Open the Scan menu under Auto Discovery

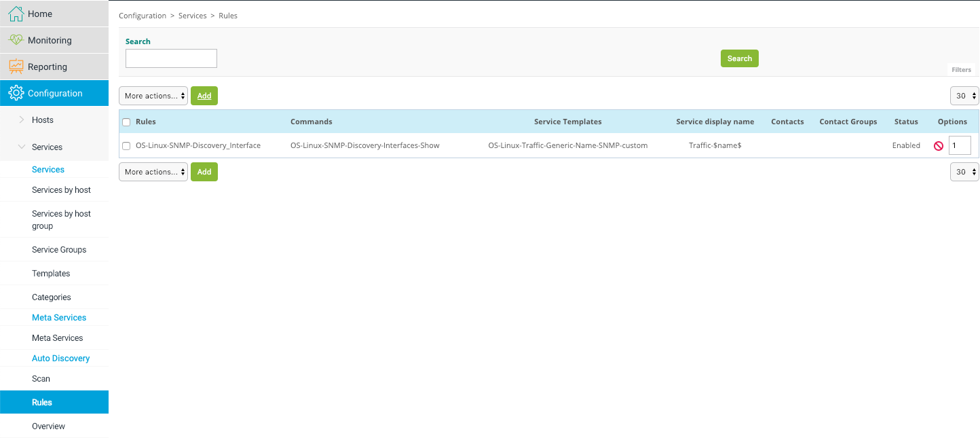41,379
